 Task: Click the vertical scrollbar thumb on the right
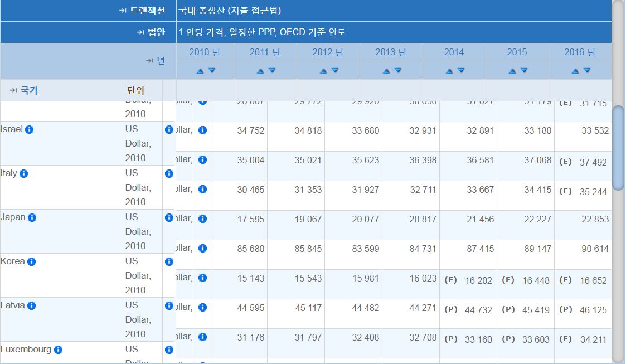(618, 148)
